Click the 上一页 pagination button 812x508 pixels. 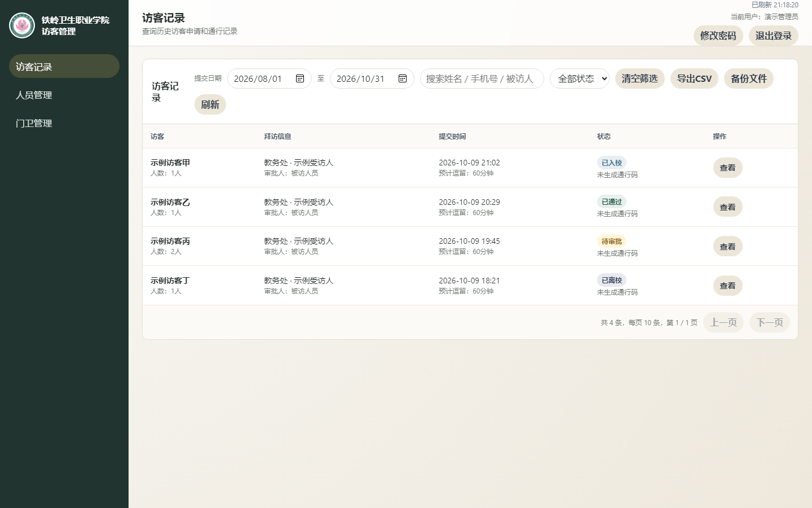pos(723,322)
